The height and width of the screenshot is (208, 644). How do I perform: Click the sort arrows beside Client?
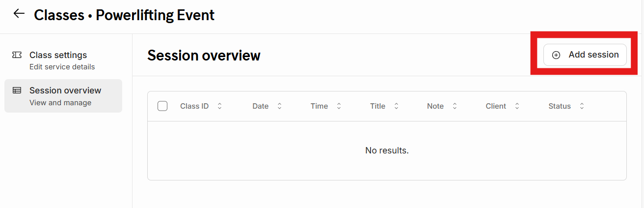click(517, 106)
